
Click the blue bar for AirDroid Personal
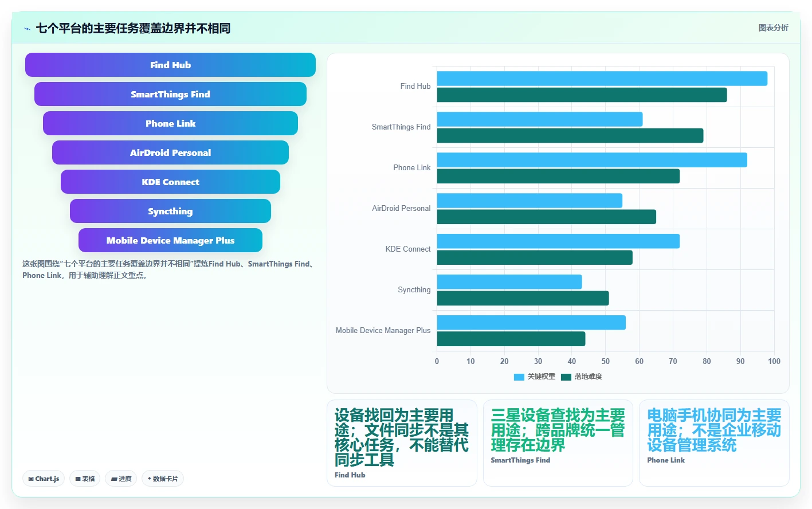point(529,201)
